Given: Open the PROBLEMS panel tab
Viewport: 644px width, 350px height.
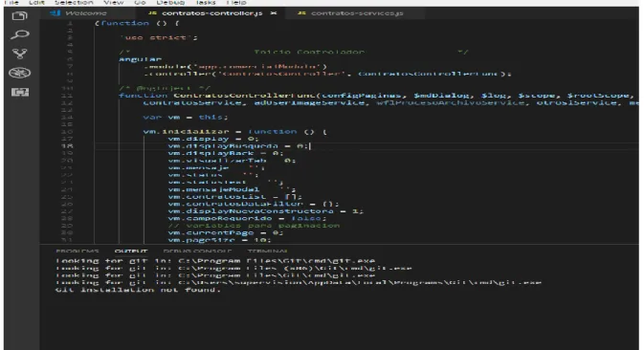Looking at the screenshot, I should coord(78,251).
